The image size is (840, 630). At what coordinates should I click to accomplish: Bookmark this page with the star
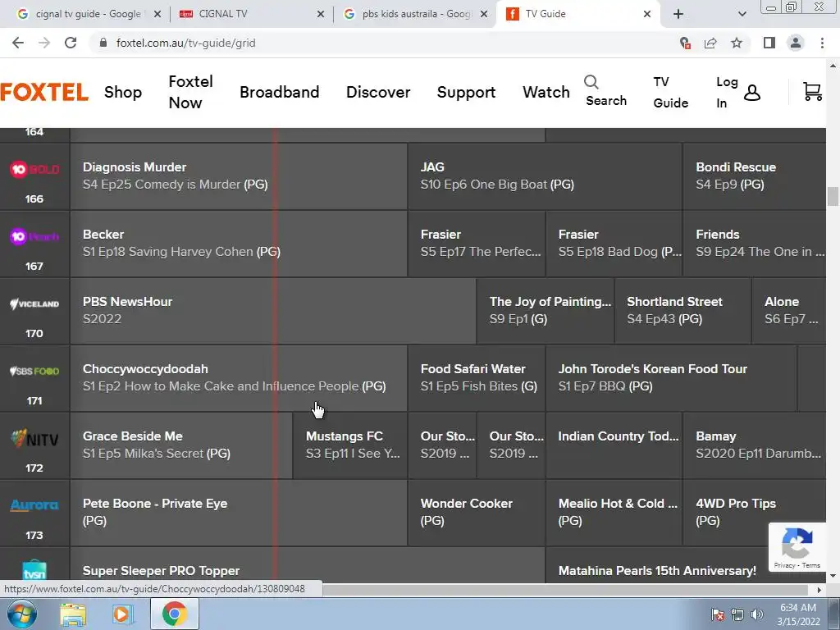click(x=737, y=43)
